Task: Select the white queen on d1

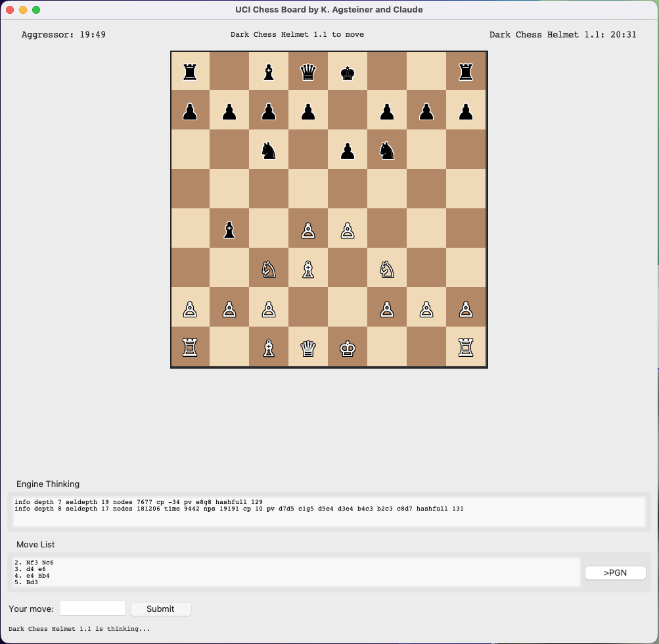Action: pyautogui.click(x=308, y=347)
